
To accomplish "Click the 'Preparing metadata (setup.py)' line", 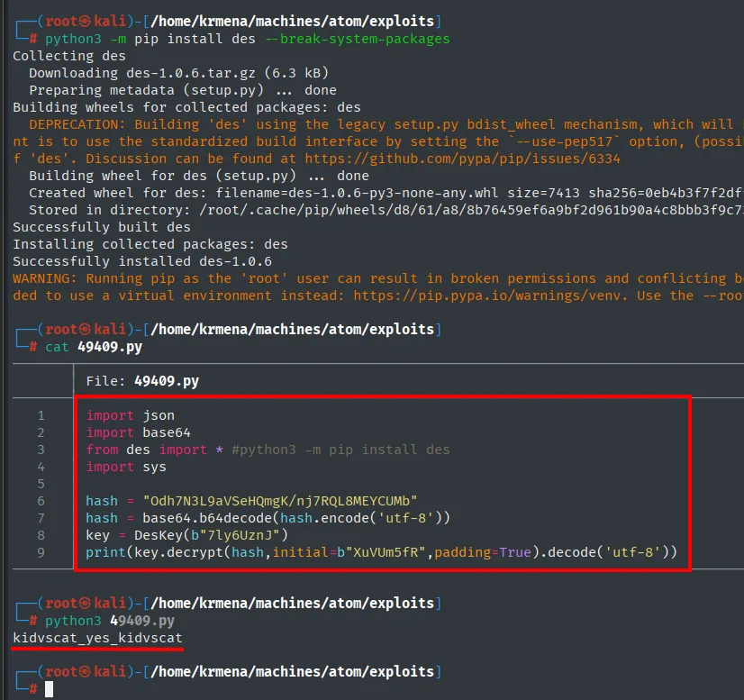I will pyautogui.click(x=183, y=90).
